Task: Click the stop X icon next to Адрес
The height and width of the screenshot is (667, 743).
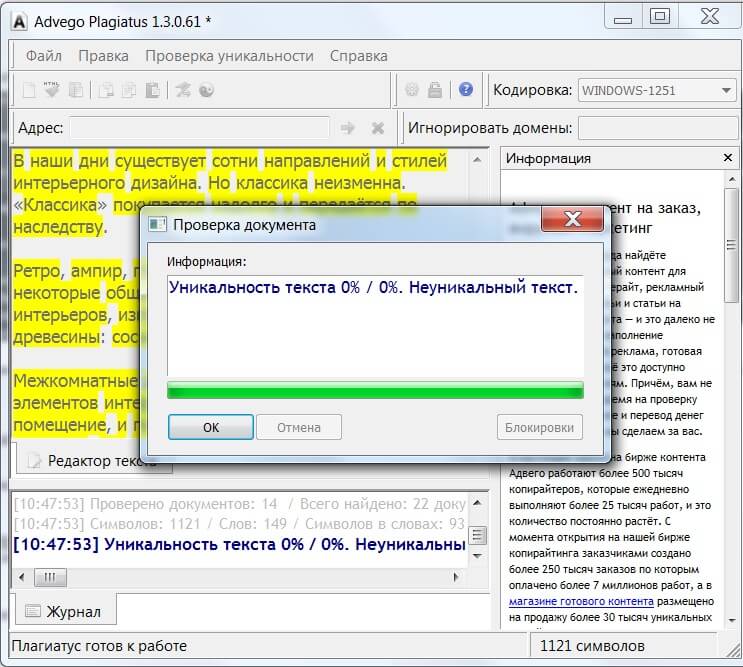Action: coord(378,128)
